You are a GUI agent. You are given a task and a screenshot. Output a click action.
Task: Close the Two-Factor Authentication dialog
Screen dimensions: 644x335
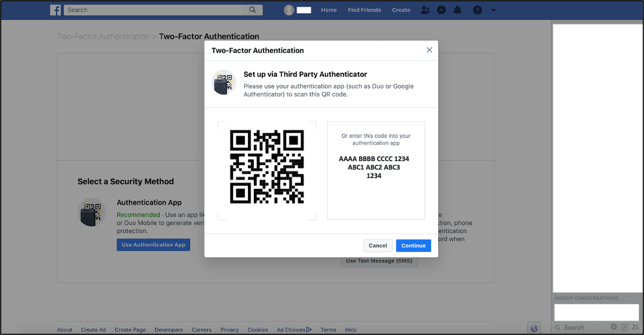coord(429,50)
